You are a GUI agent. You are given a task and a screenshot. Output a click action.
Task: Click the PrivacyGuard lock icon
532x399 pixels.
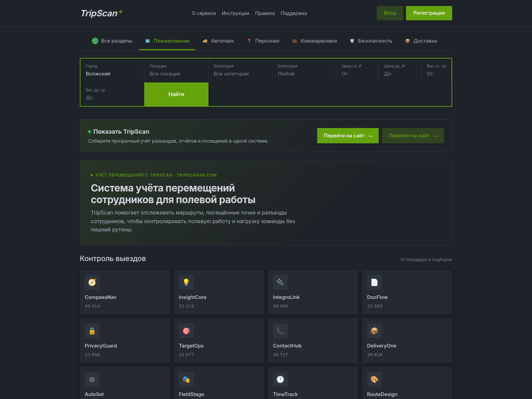click(92, 331)
